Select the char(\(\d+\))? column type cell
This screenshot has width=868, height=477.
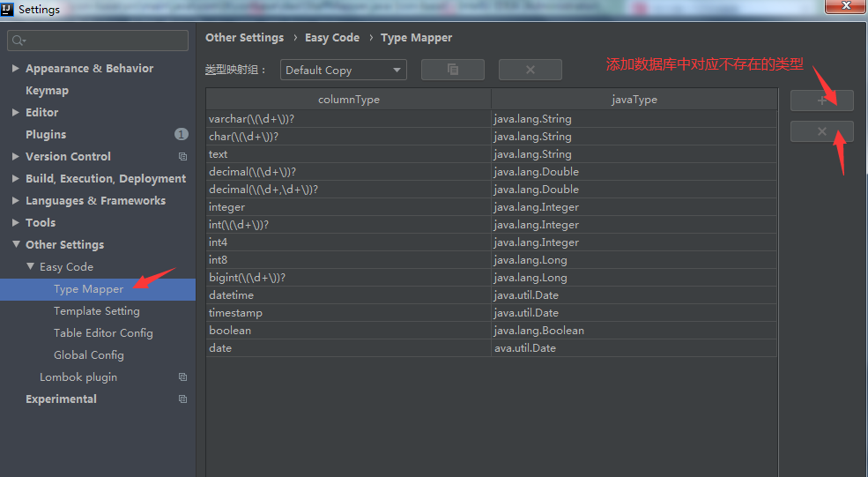pos(349,137)
